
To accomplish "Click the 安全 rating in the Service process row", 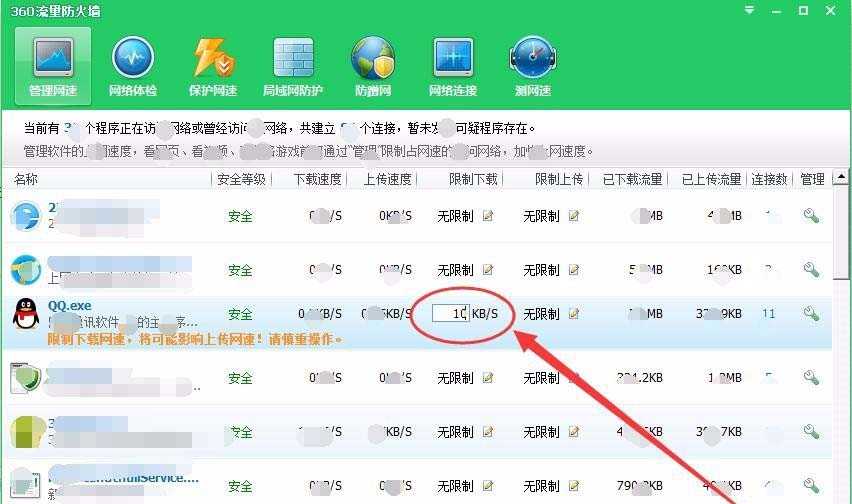I will click(x=240, y=486).
